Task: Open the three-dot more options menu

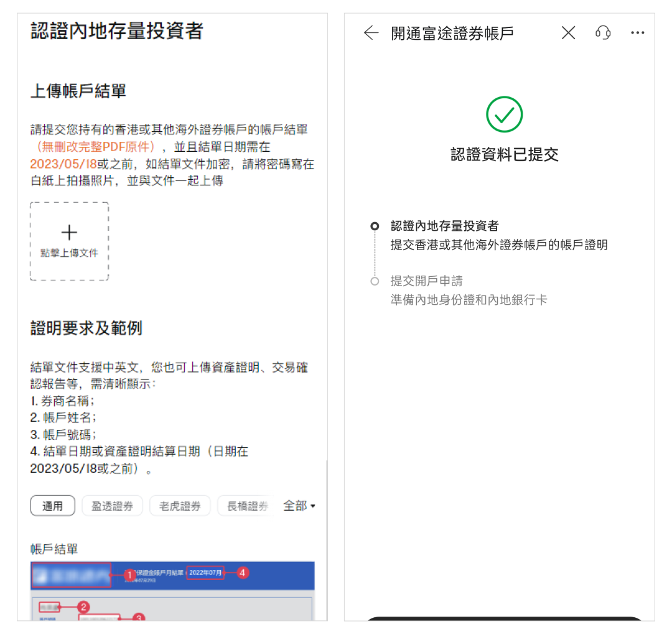Action: click(637, 33)
